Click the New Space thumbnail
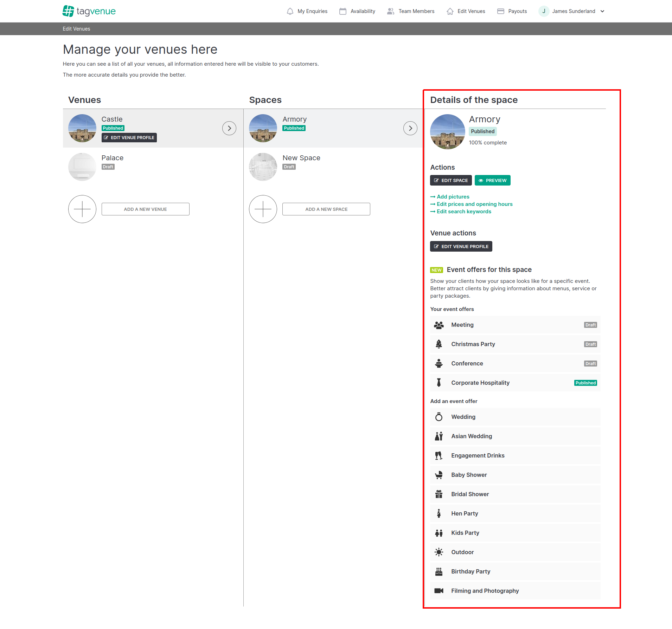 coord(263,167)
